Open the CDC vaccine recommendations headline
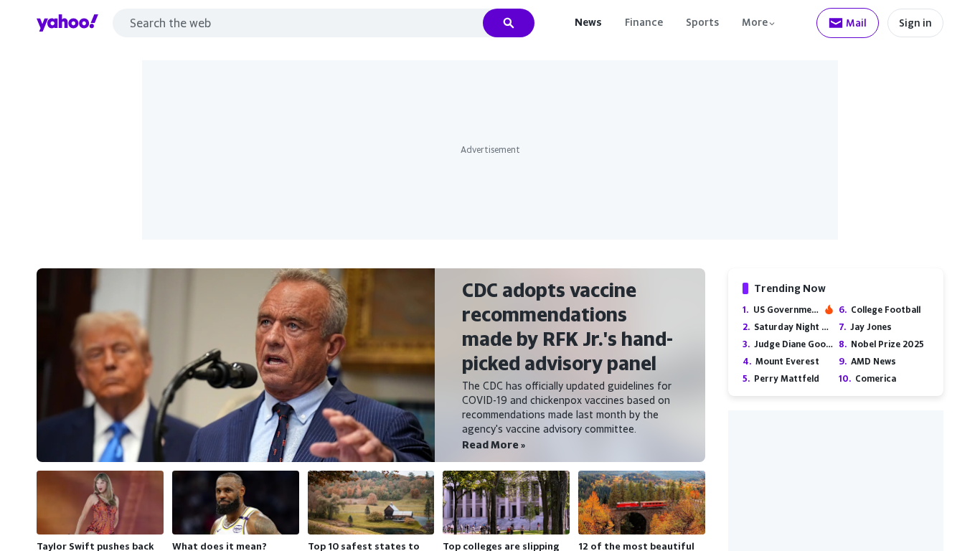The width and height of the screenshot is (980, 551). (567, 326)
